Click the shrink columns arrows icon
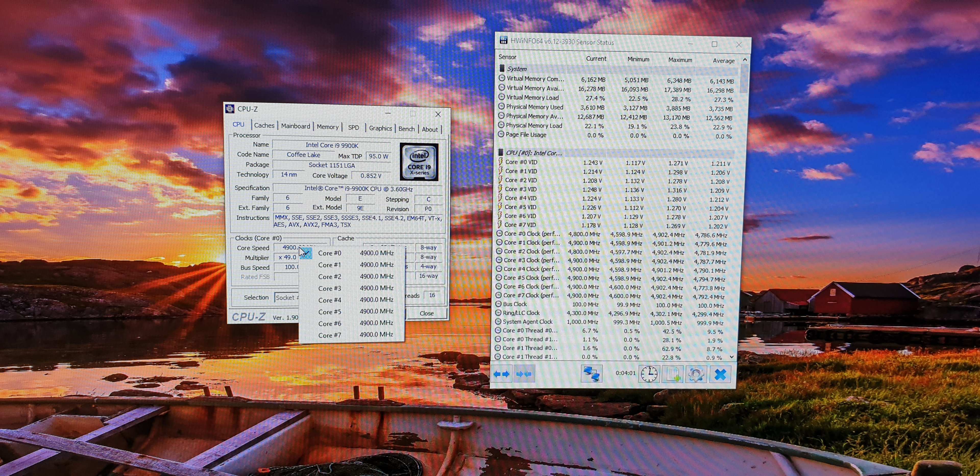Viewport: 980px width, 476px height. [524, 374]
